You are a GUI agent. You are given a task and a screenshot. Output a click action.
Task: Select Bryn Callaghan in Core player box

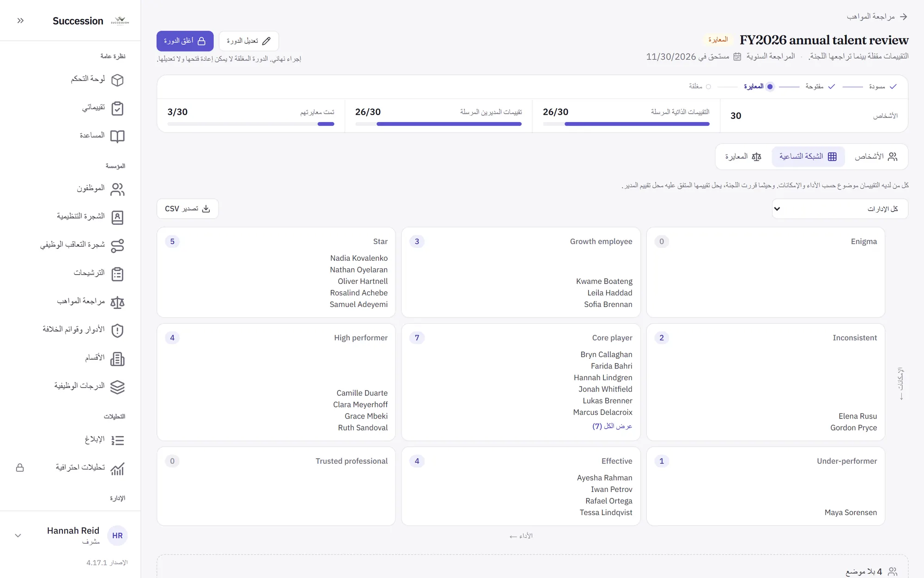[x=606, y=354]
